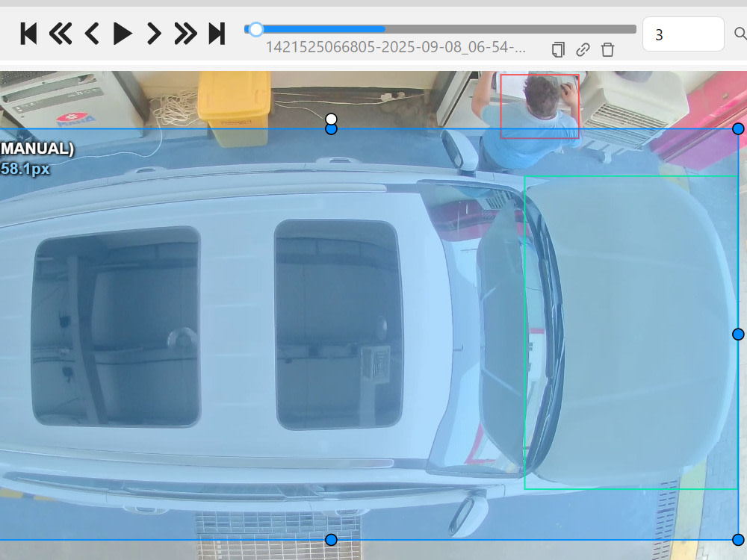This screenshot has height=560, width=747.
Task: Copy the frame filename icon
Action: tap(558, 49)
